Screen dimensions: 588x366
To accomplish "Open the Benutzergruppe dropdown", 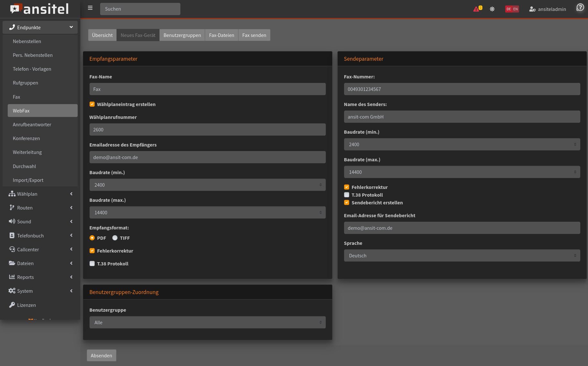I will tap(207, 322).
